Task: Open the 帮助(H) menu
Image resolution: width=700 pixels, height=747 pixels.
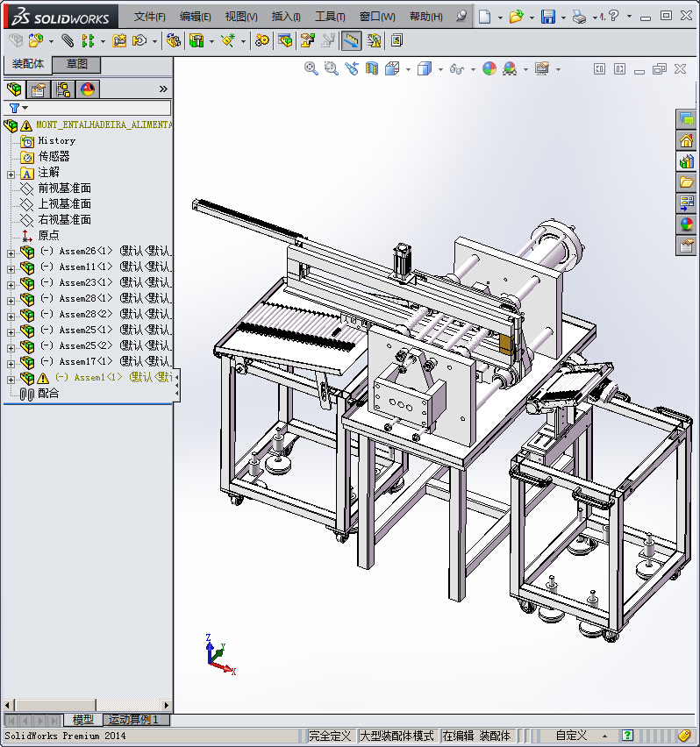Action: (x=426, y=17)
